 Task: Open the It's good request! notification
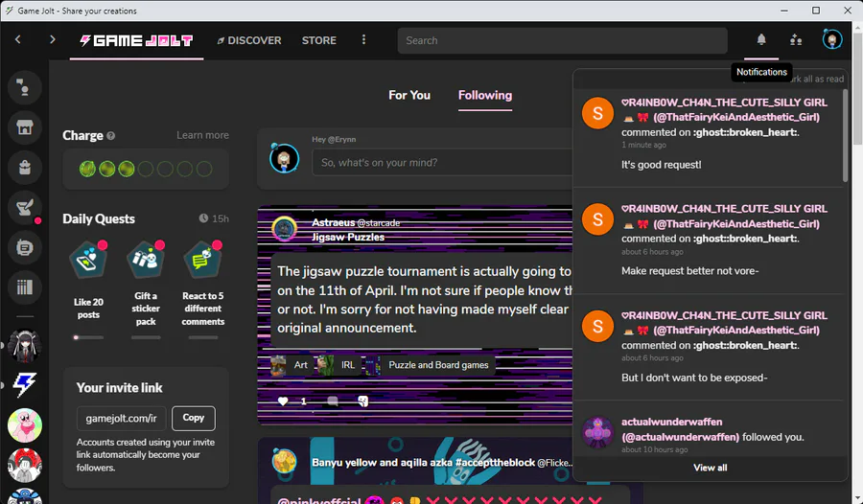[x=708, y=134]
